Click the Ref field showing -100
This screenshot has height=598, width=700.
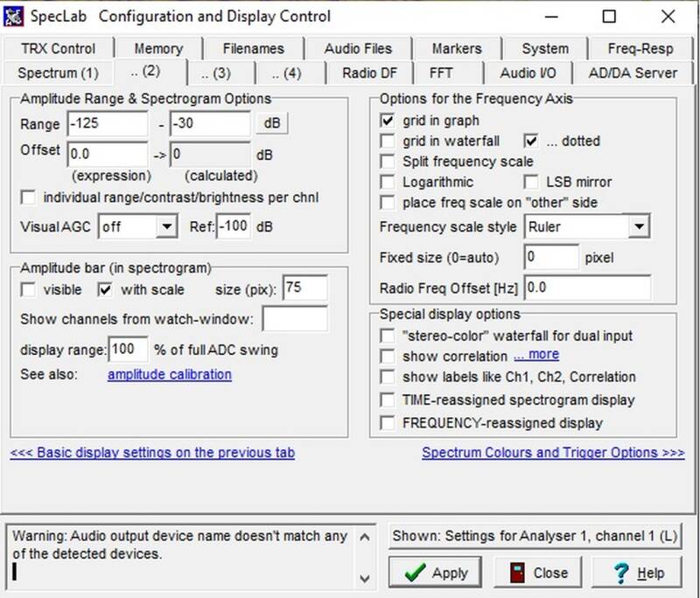pyautogui.click(x=233, y=226)
